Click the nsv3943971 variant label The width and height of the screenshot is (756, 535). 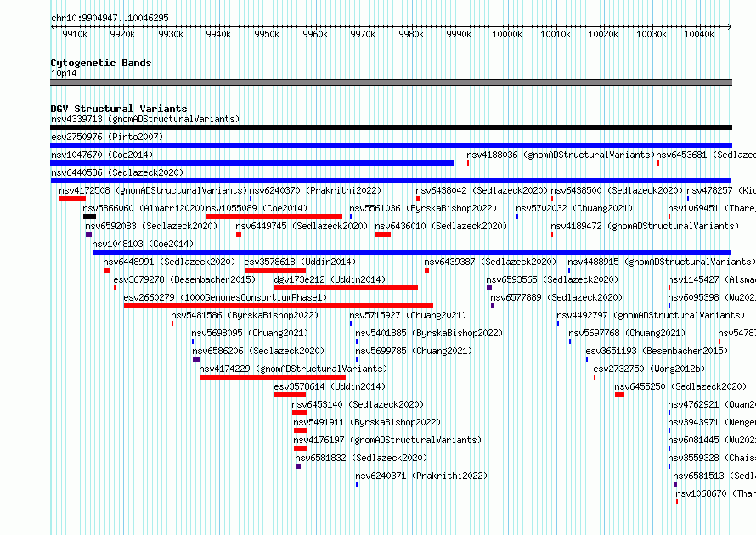(x=712, y=422)
